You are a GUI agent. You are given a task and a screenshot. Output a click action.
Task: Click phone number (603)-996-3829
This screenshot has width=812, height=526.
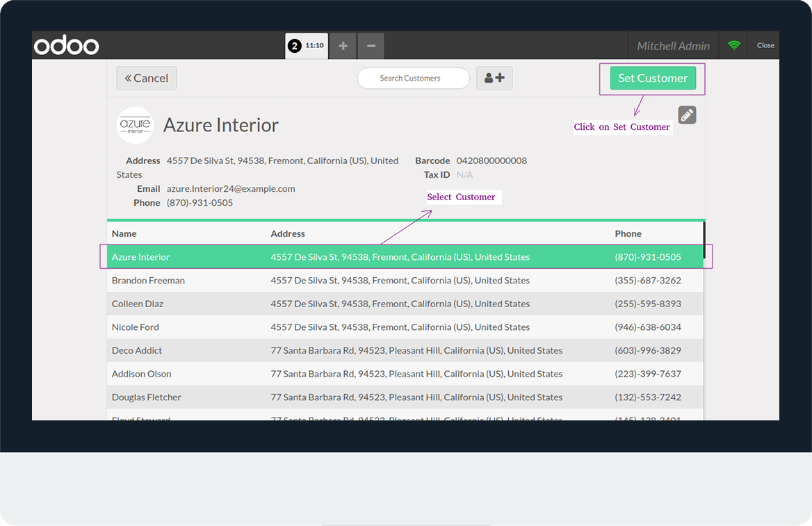[x=648, y=350]
